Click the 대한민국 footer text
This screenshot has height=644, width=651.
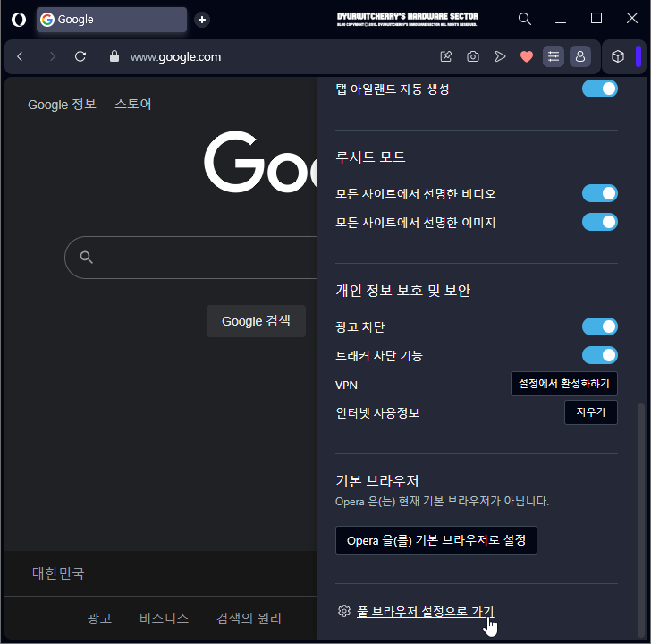click(58, 573)
